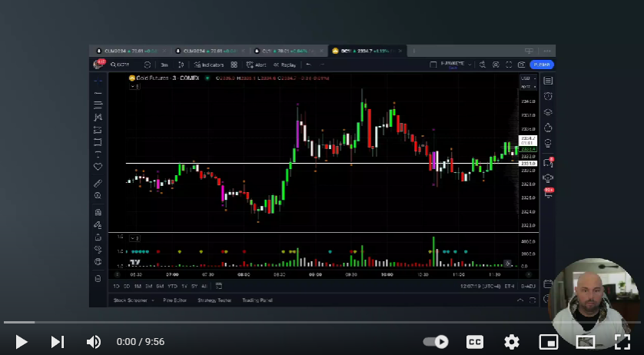The image size is (644, 355).
Task: Play the video
Action: [x=21, y=342]
